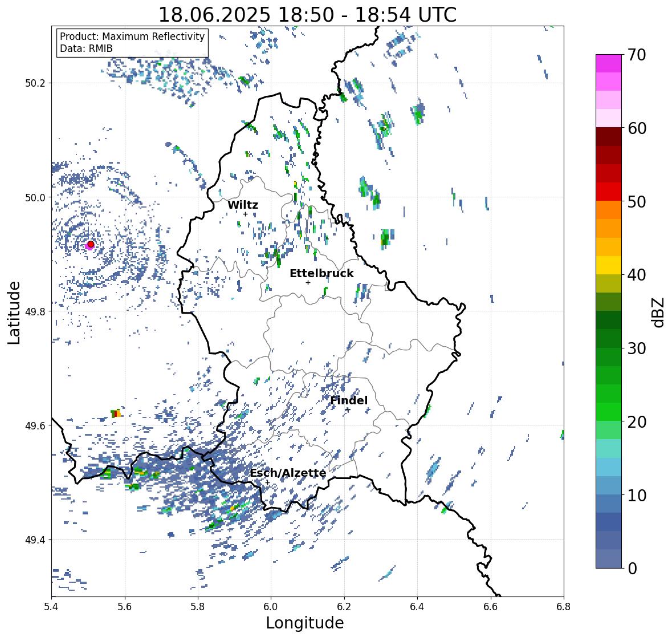
Task: Click the red dot radar marker
Action: [x=91, y=244]
